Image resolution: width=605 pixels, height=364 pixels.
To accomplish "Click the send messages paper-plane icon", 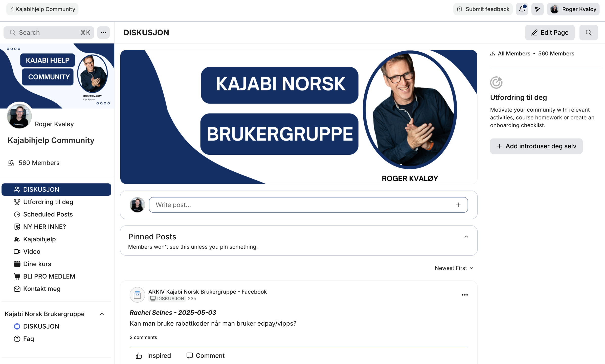I will pyautogui.click(x=537, y=9).
